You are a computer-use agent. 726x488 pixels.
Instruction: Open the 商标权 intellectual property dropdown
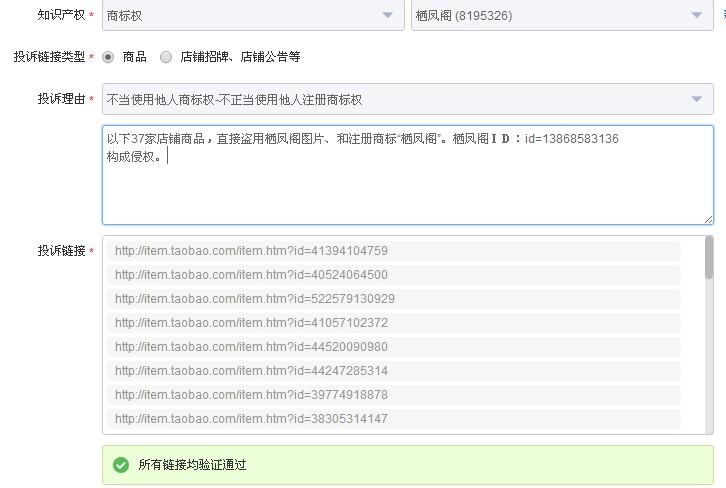point(253,15)
